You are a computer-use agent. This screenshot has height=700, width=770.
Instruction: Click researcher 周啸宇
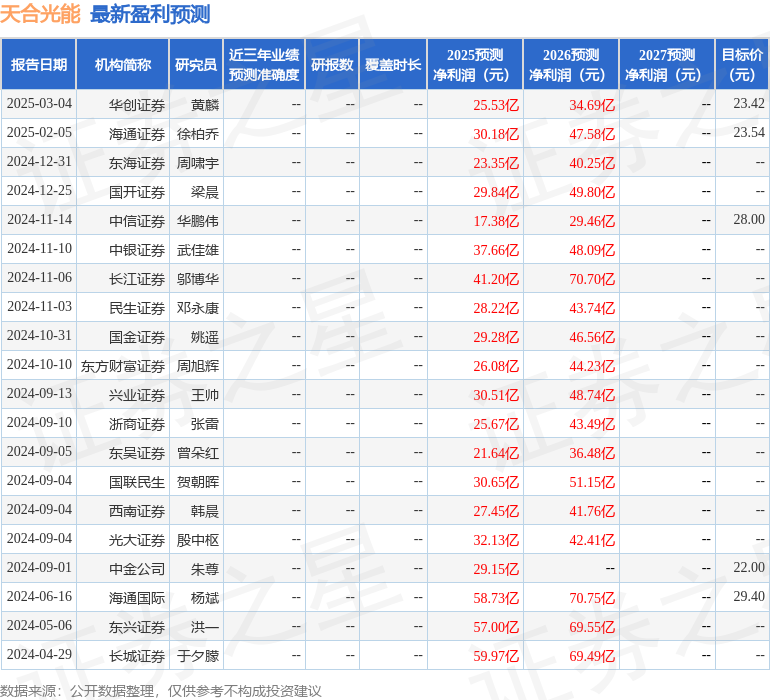tap(198, 163)
